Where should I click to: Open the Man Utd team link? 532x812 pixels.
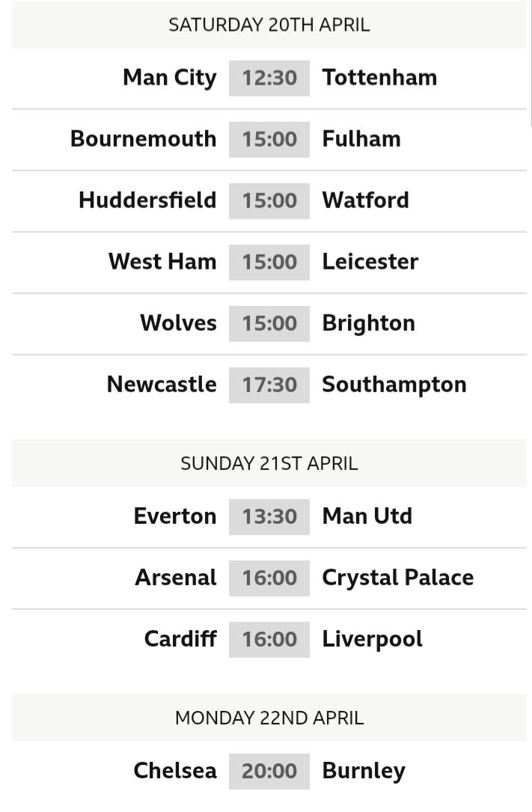coord(367,516)
